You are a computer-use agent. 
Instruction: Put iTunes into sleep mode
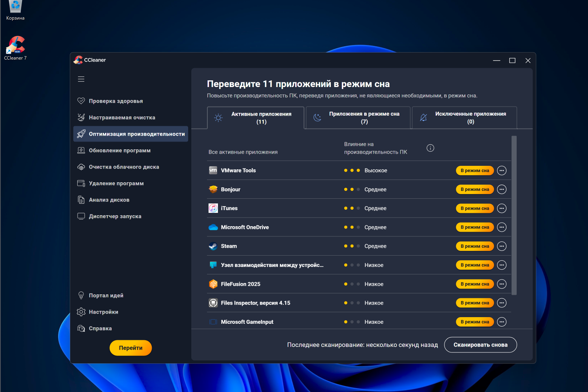[x=475, y=208]
